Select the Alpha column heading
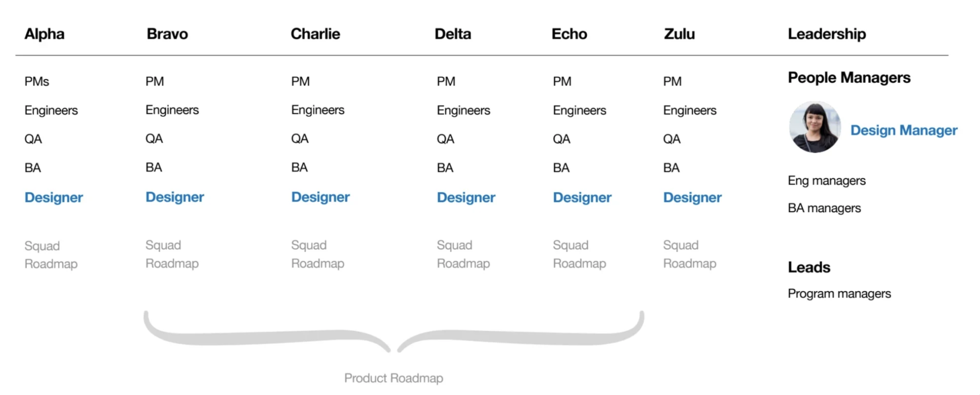This screenshot has width=980, height=395. (x=44, y=34)
